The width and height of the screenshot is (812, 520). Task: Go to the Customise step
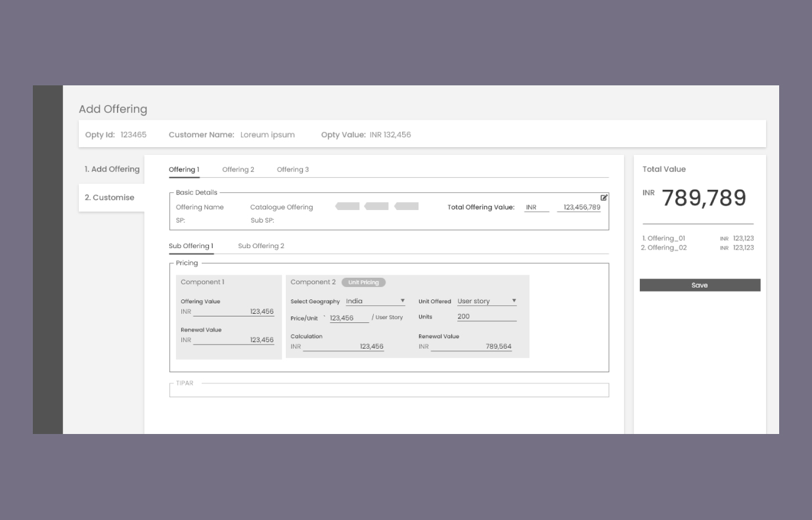(109, 198)
